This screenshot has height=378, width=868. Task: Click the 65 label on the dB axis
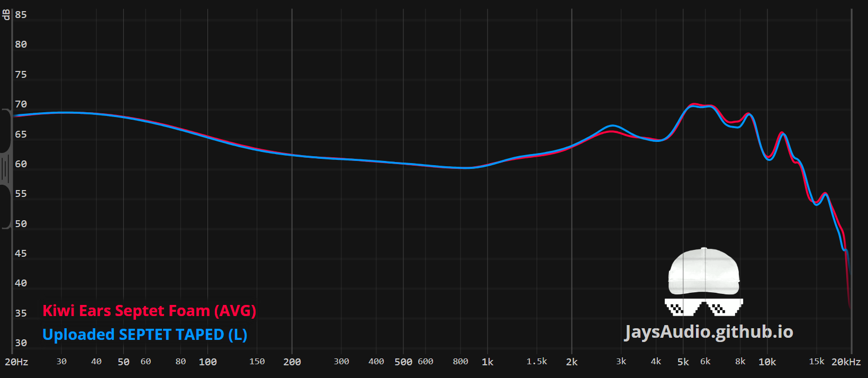tap(21, 134)
